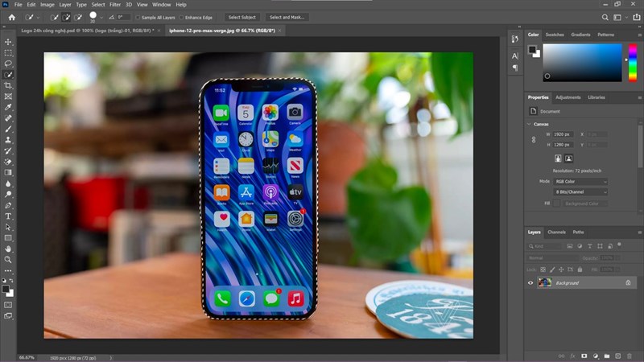Choose the New selection mode

click(54, 17)
